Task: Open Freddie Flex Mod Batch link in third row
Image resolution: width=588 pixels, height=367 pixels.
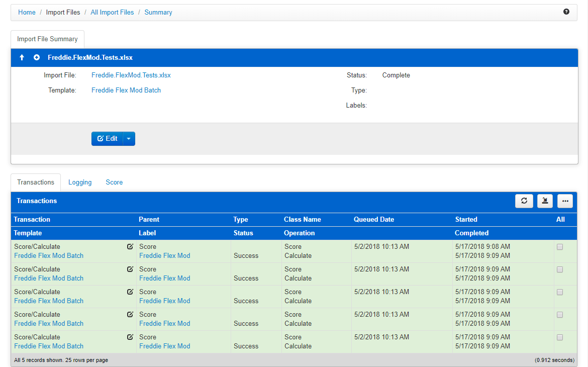Action: click(49, 301)
